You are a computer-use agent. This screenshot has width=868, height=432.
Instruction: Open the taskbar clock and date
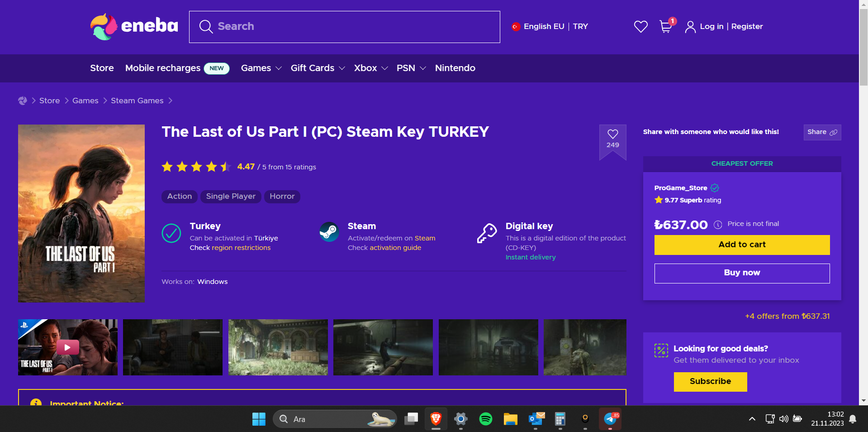pos(827,419)
